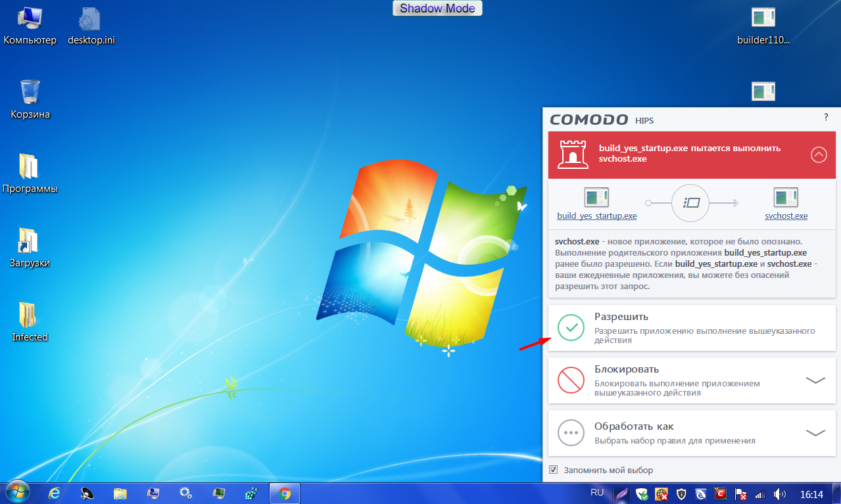This screenshot has width=841, height=504.
Task: Launch Internet Explorer from taskbar
Action: tap(55, 493)
